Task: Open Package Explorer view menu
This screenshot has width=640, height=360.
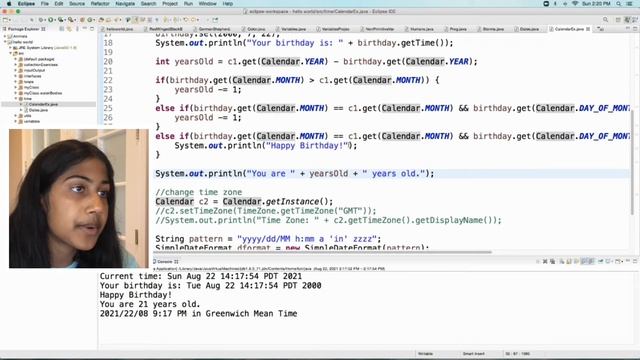Action: coord(77,29)
